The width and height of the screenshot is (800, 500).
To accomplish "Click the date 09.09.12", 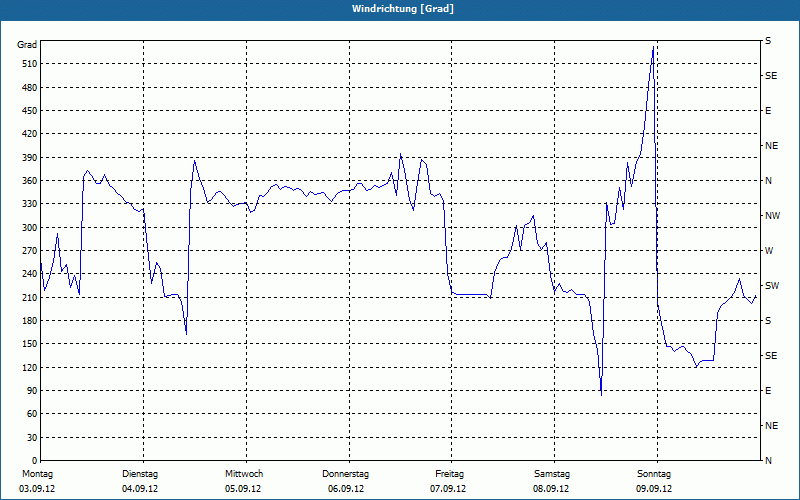I will coord(654,489).
